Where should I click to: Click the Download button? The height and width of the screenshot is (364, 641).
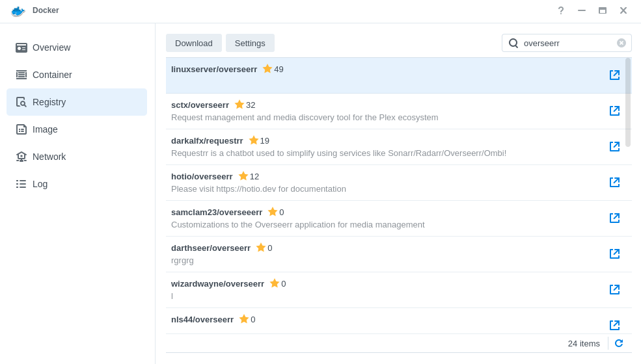coord(194,43)
